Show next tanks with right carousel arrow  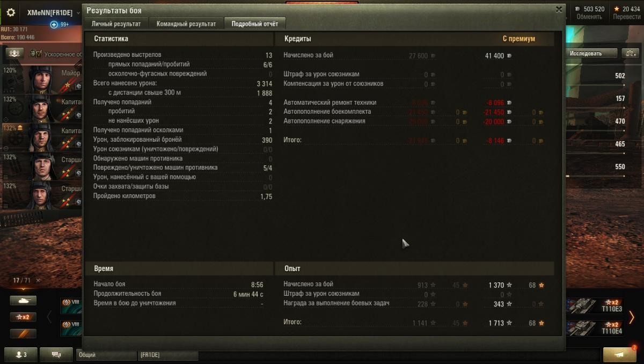tap(632, 317)
